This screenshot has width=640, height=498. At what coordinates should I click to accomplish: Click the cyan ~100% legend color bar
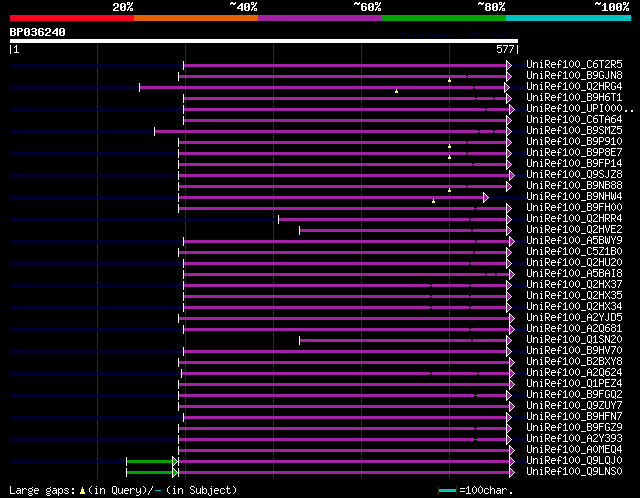tap(569, 18)
